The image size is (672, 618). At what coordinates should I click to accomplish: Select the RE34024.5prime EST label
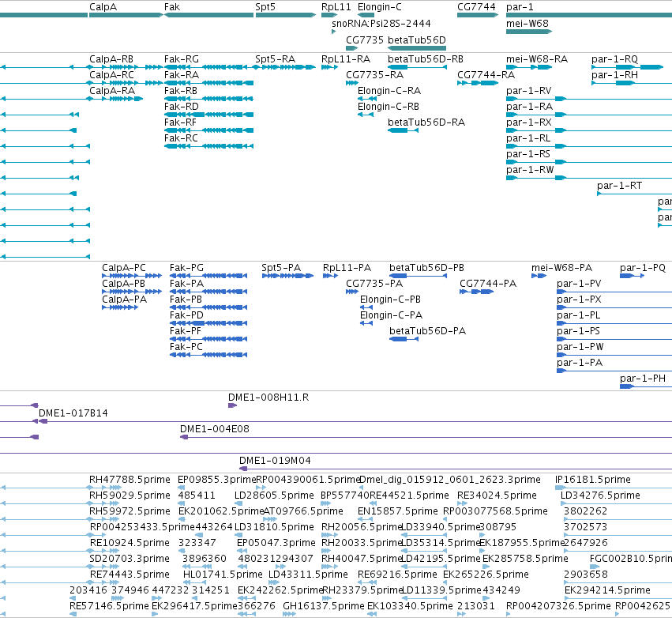click(x=497, y=496)
